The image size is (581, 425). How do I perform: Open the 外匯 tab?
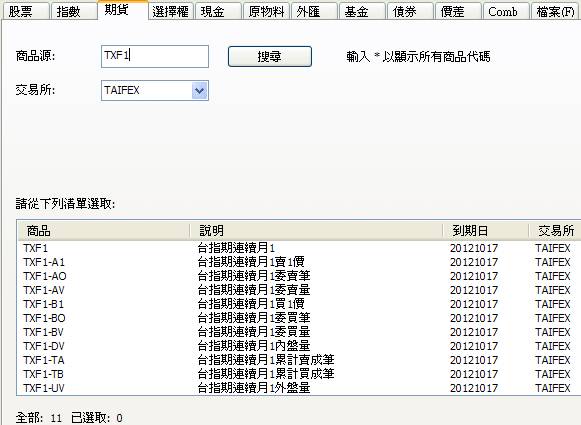click(x=315, y=11)
